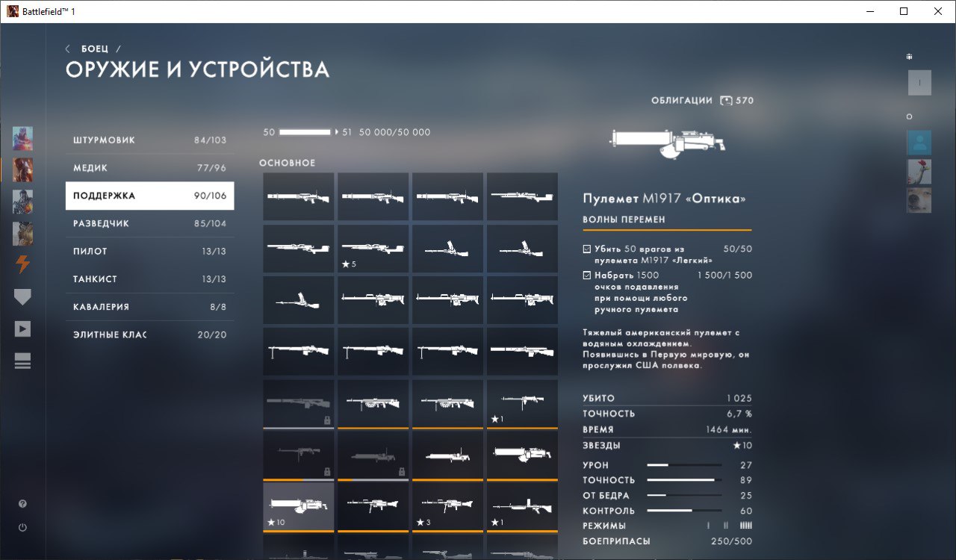This screenshot has width=956, height=560.
Task: Click the ОБЛИГАЦИИ warbonds icon
Action: coord(727,100)
